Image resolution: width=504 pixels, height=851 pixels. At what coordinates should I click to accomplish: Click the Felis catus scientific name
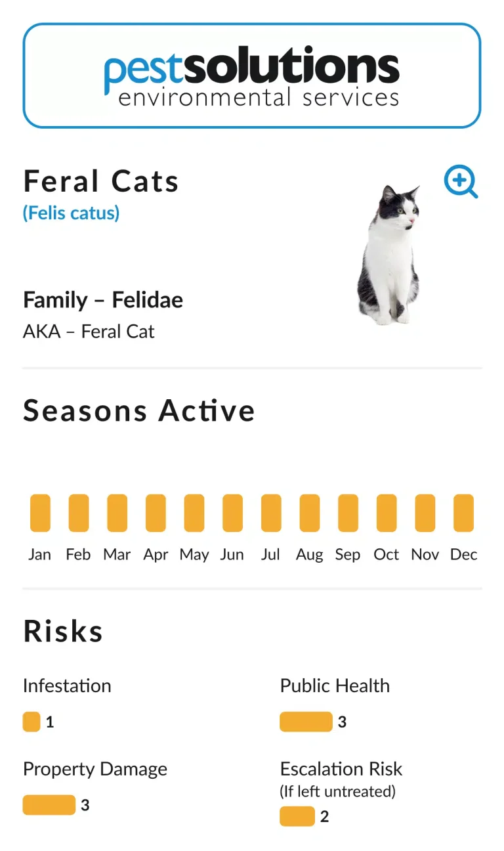[71, 213]
